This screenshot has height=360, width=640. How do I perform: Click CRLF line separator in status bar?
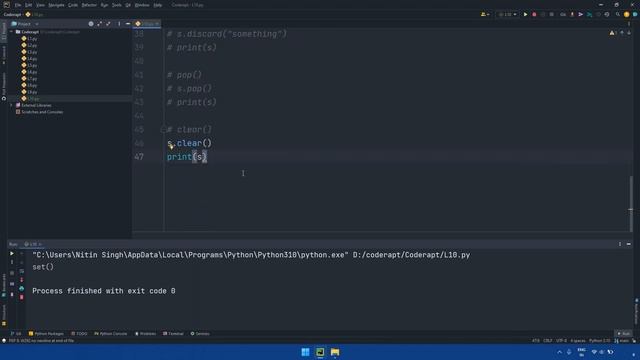click(x=548, y=340)
